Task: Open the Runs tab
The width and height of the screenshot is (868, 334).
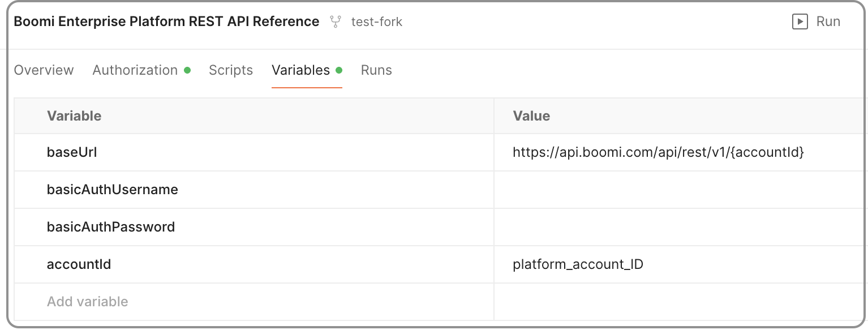Action: (376, 70)
